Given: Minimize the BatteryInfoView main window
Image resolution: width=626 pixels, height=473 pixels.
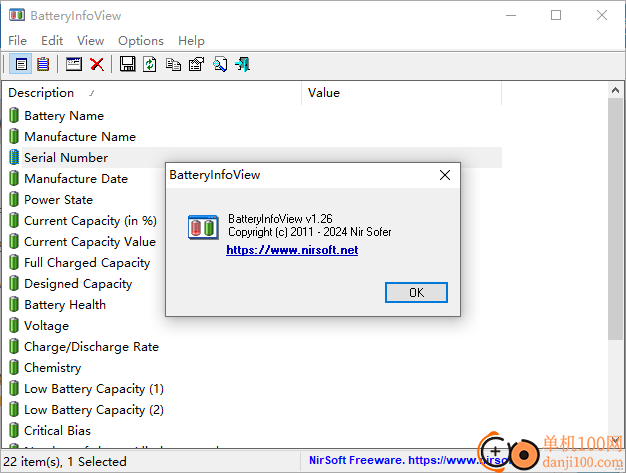Looking at the screenshot, I should [511, 16].
